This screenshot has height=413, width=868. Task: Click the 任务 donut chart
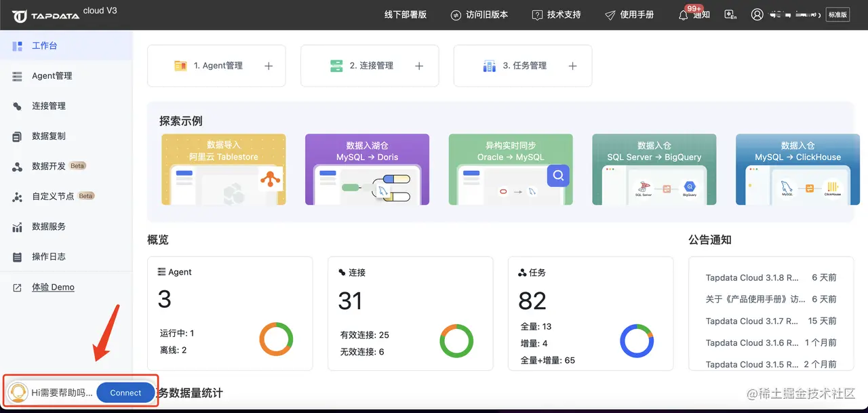click(x=637, y=340)
